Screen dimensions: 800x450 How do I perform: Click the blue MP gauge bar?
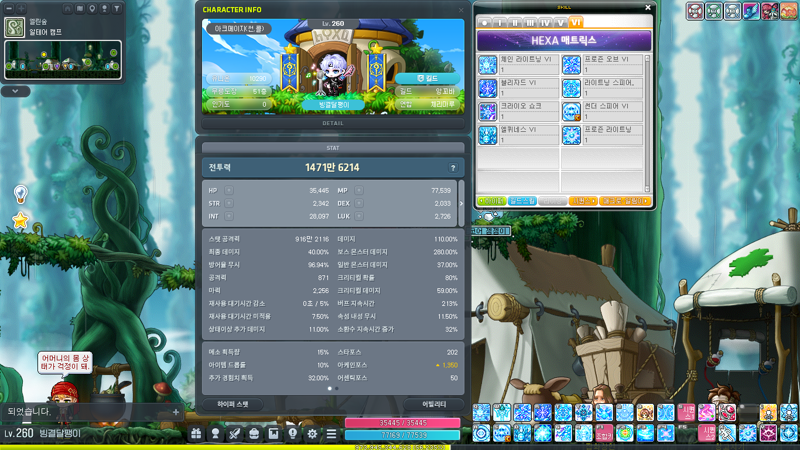(x=403, y=435)
